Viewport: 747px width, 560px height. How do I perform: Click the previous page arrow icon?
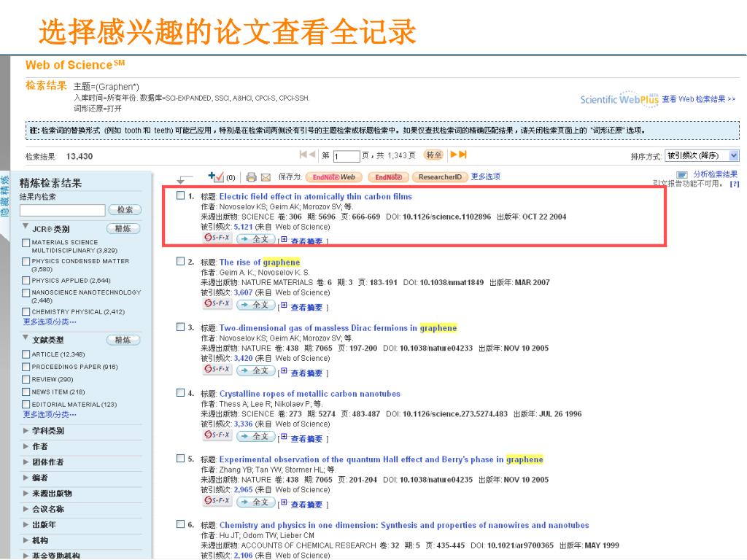point(312,155)
